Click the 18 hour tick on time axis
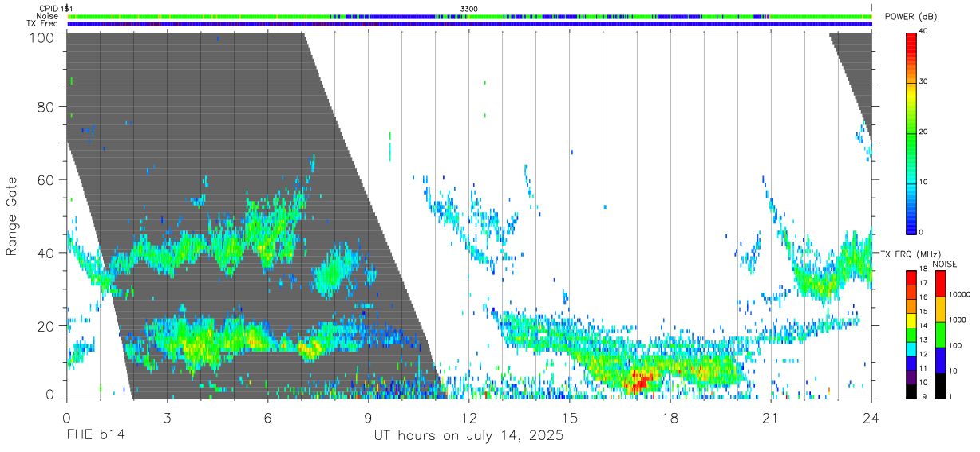 click(670, 418)
